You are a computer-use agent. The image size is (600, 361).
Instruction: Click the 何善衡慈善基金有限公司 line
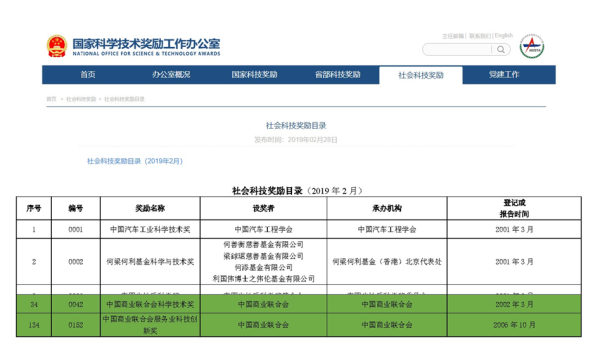tap(263, 244)
